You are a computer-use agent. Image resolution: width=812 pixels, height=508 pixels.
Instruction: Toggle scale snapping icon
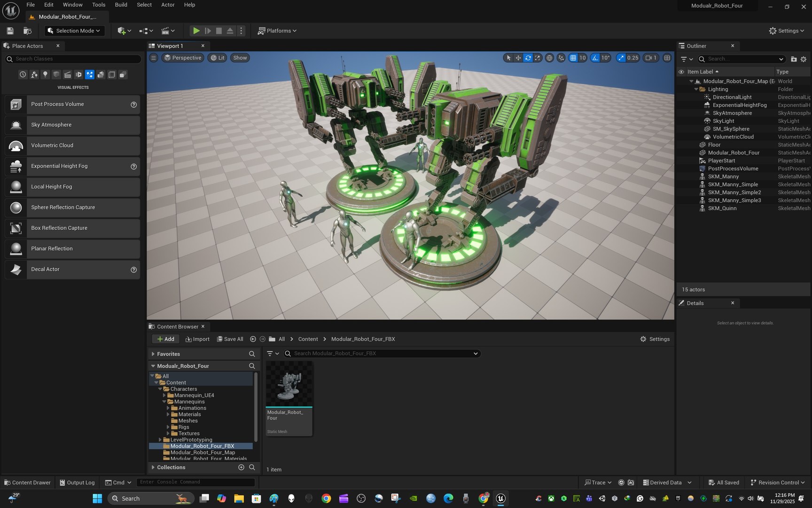(x=621, y=58)
